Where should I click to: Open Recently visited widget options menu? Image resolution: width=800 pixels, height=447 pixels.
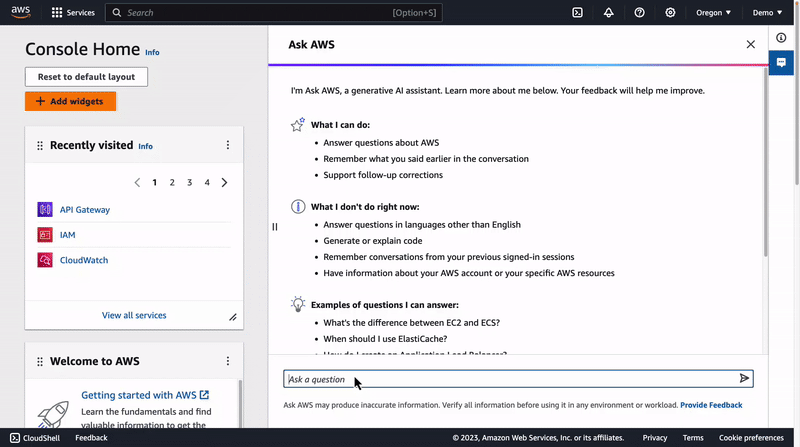[x=228, y=145]
